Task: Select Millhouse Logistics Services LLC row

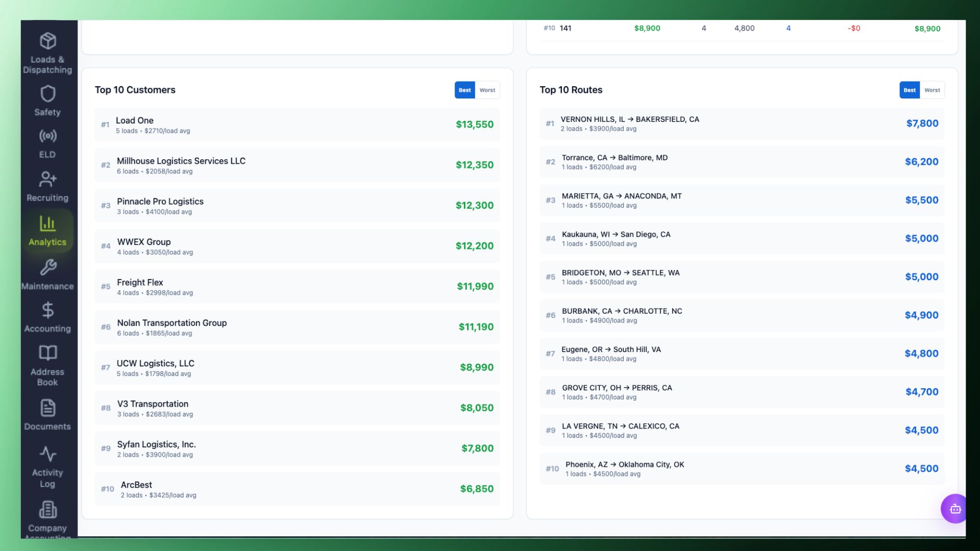Action: (297, 165)
